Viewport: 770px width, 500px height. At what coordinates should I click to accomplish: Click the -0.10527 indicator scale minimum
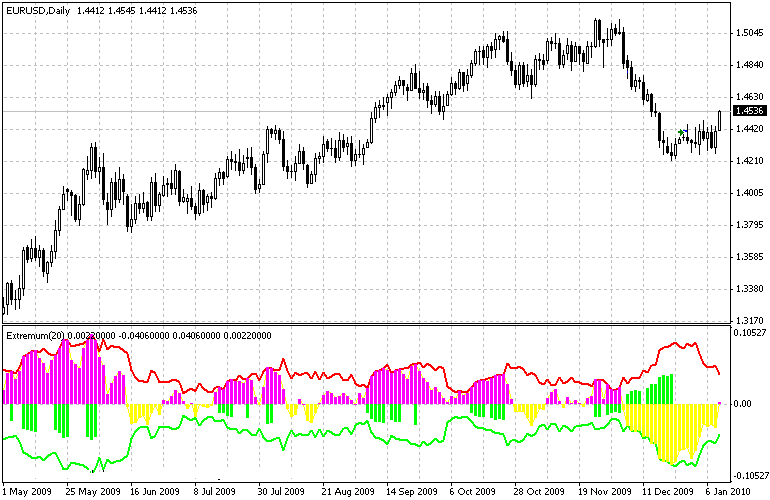[750, 475]
